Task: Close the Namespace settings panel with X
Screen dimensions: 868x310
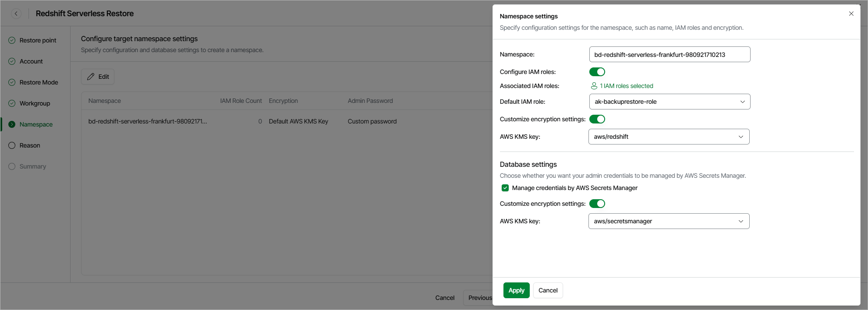Action: click(851, 14)
